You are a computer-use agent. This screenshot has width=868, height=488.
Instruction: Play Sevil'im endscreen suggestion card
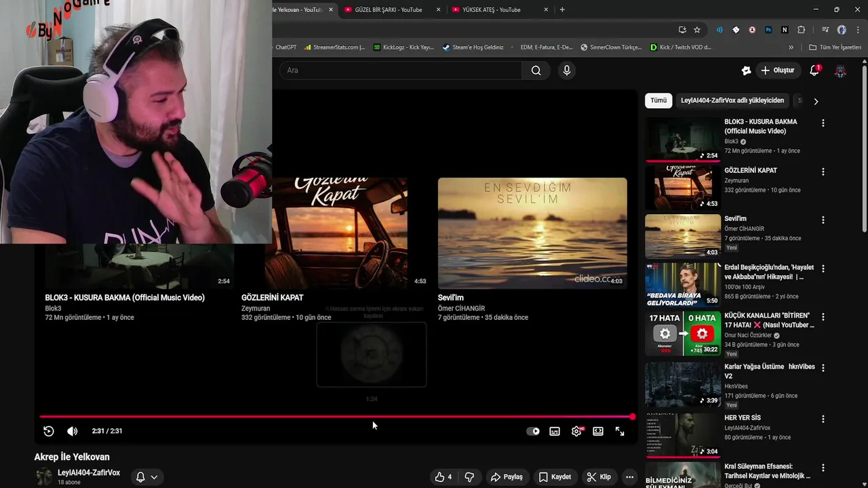pyautogui.click(x=532, y=233)
